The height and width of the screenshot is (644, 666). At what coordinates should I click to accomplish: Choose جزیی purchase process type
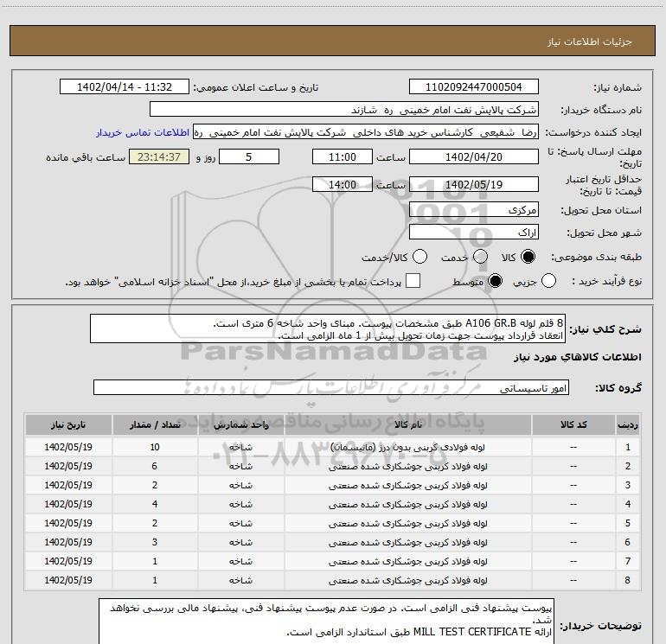coord(548,281)
